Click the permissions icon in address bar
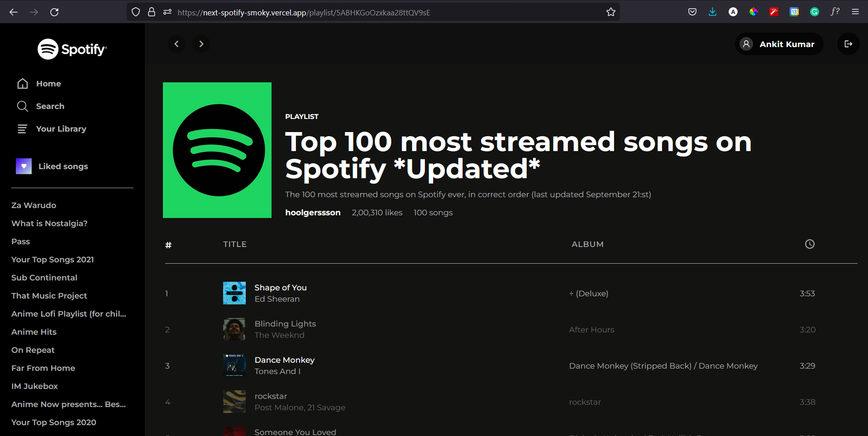Screen dimensions: 868x436 click(167, 12)
